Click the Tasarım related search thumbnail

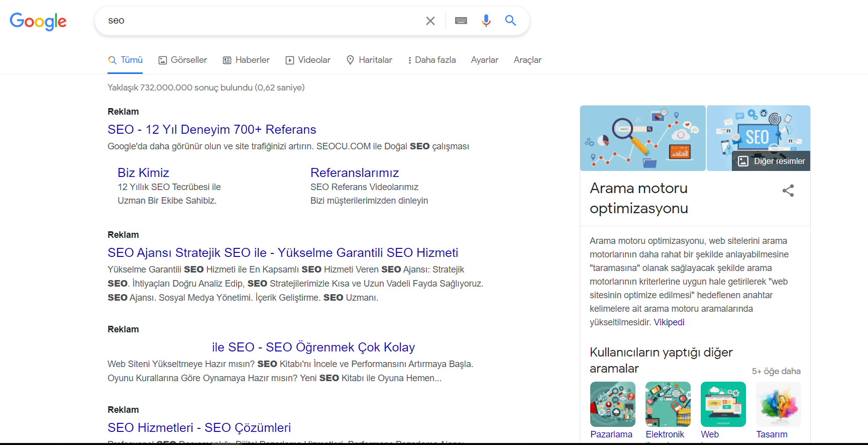coord(779,404)
